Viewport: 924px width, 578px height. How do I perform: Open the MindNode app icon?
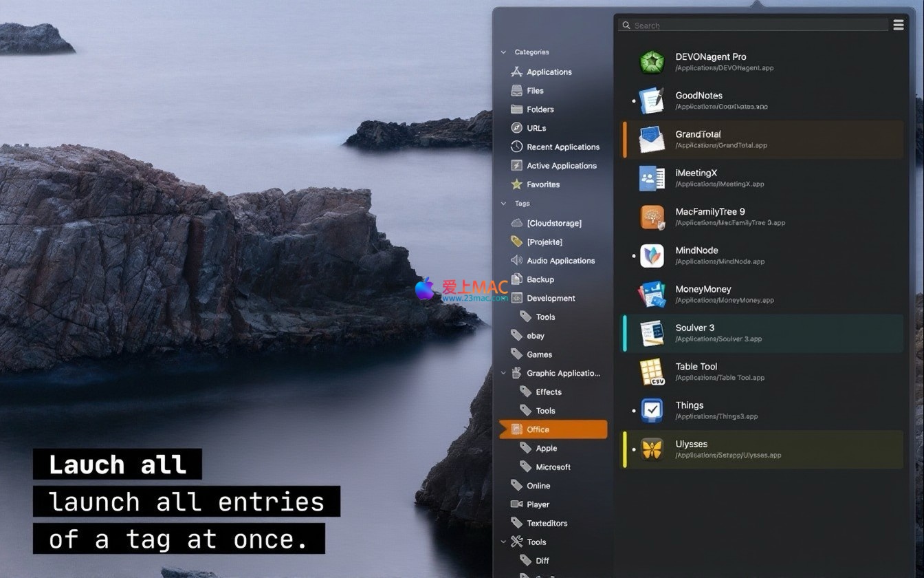point(651,256)
